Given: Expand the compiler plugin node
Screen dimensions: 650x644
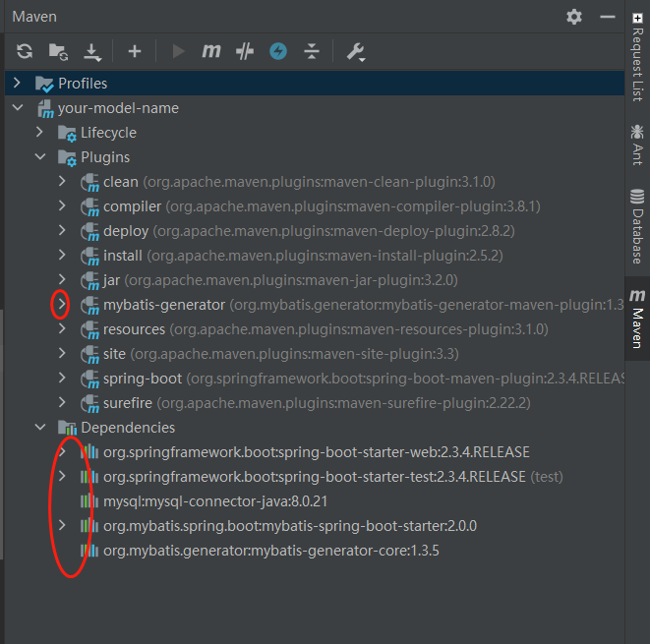Looking at the screenshot, I should click(62, 205).
